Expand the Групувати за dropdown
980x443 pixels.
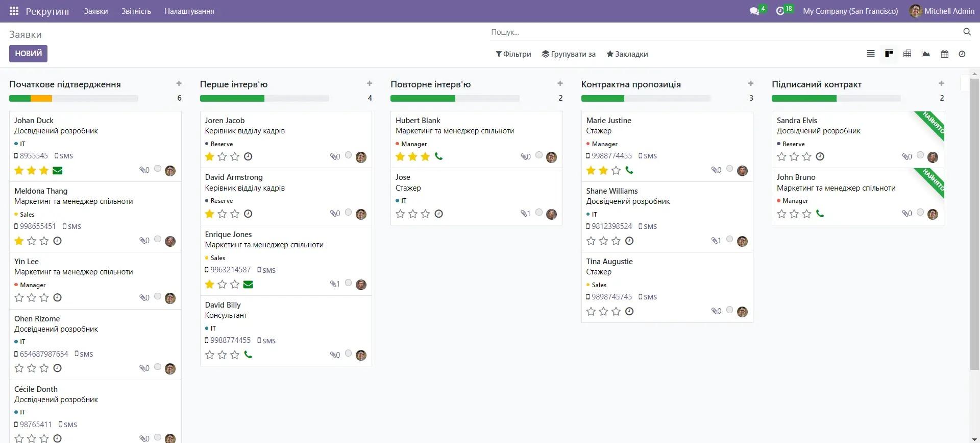coord(569,54)
